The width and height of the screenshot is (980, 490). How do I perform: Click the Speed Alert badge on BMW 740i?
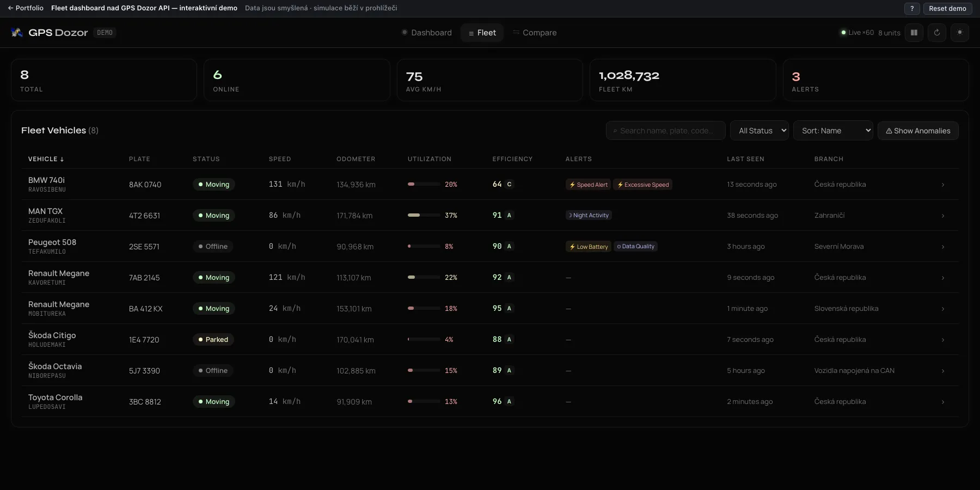point(589,185)
